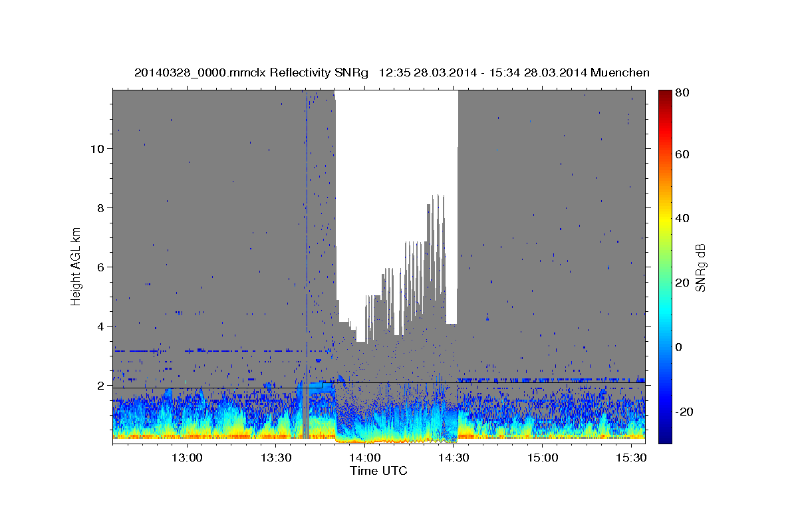
Task: Click the colorbar value 60
Action: click(x=682, y=154)
